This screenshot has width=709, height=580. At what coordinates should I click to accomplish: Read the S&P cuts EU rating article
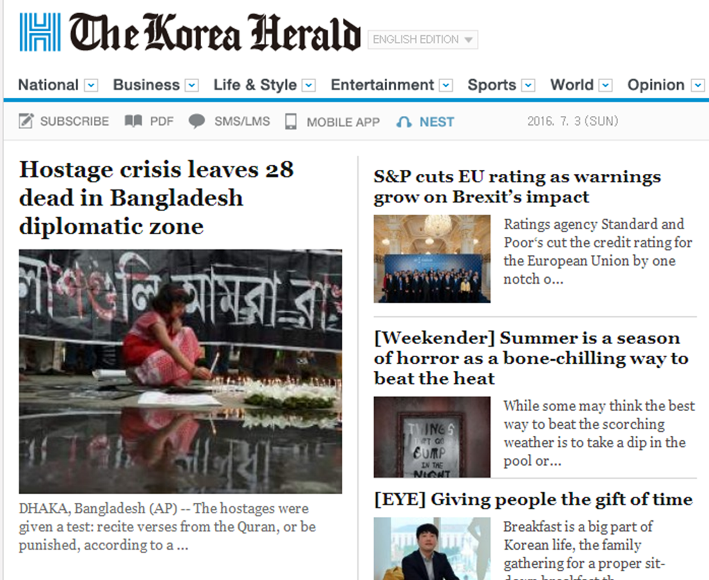click(x=517, y=186)
